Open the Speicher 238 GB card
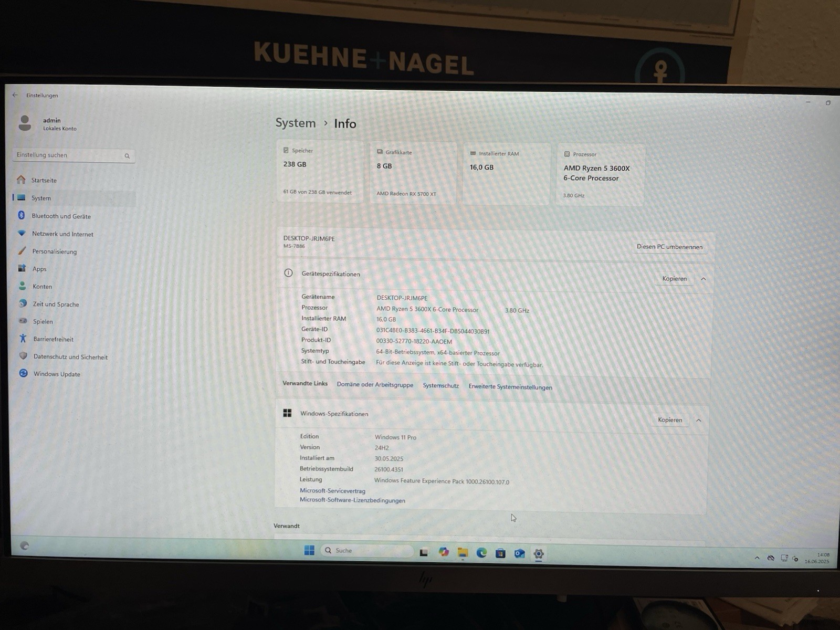This screenshot has width=840, height=630. 319,171
